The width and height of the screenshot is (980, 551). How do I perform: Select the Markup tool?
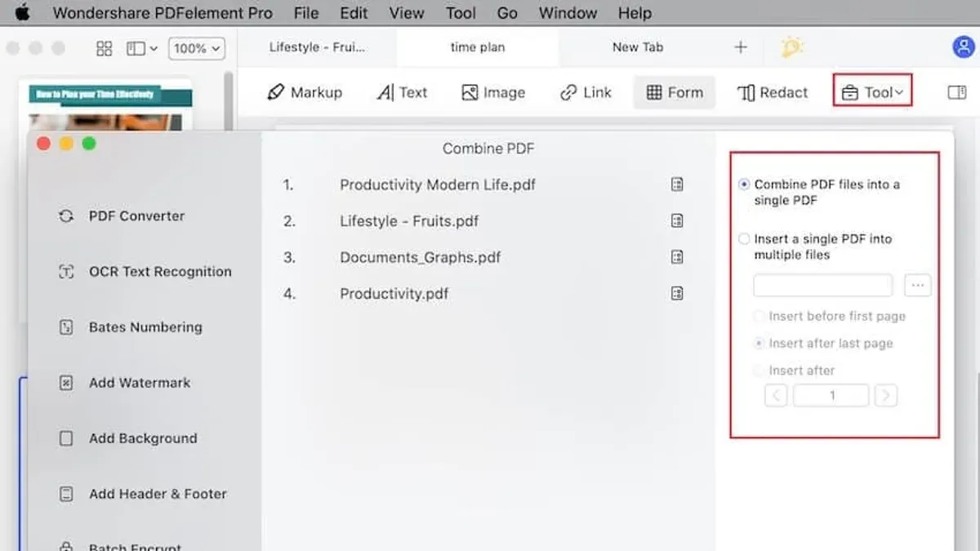pos(305,92)
